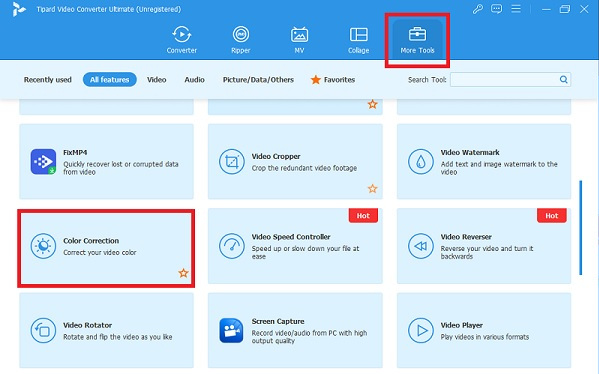Click the Video Player play icon

(421, 330)
